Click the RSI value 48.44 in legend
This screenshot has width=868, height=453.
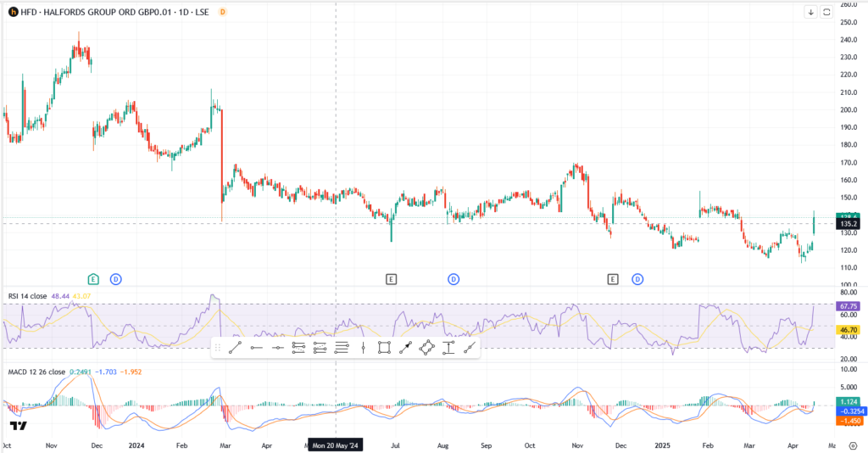[60, 296]
